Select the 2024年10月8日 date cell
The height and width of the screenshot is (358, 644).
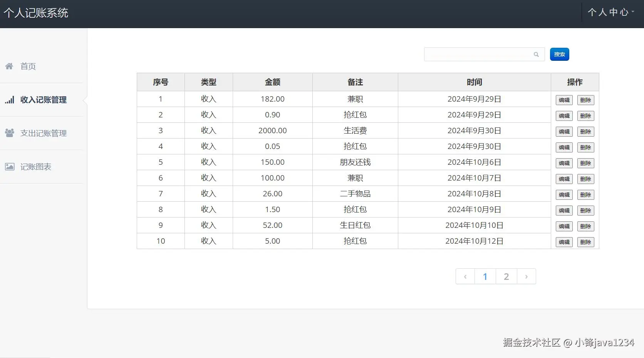pos(475,194)
